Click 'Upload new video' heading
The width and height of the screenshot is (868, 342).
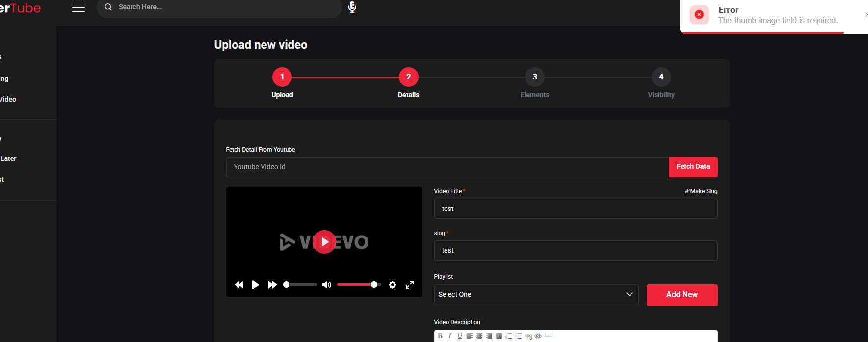pos(261,45)
